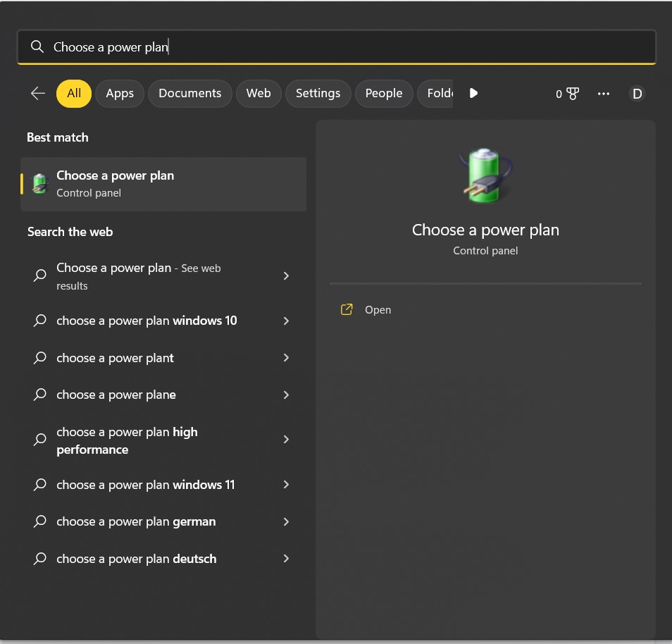Select the Documents filter tab
The image size is (672, 644).
coord(189,92)
